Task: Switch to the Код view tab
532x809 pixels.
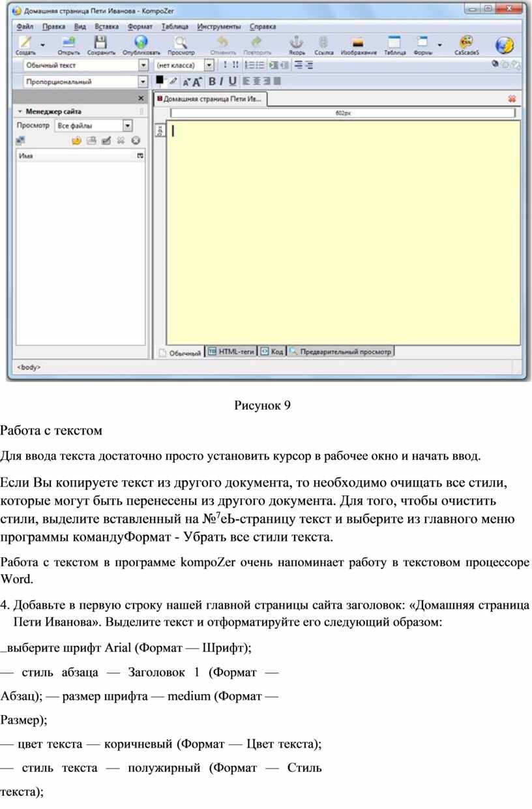Action: (272, 352)
